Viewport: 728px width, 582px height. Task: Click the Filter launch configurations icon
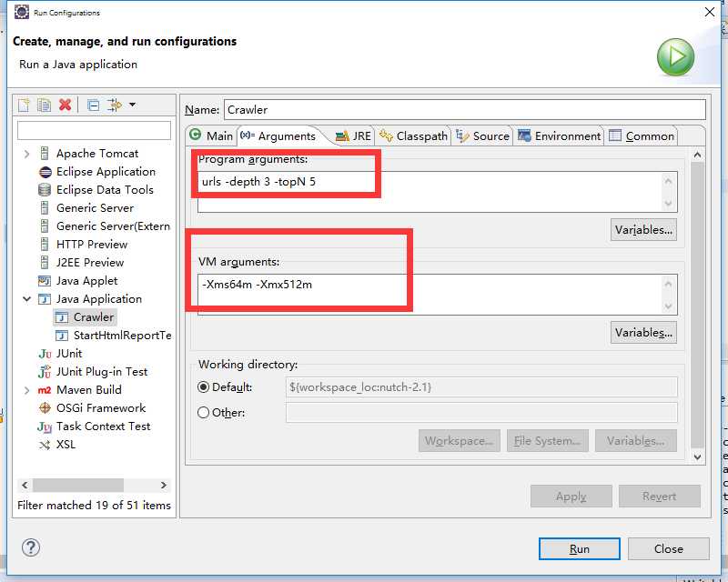point(115,105)
